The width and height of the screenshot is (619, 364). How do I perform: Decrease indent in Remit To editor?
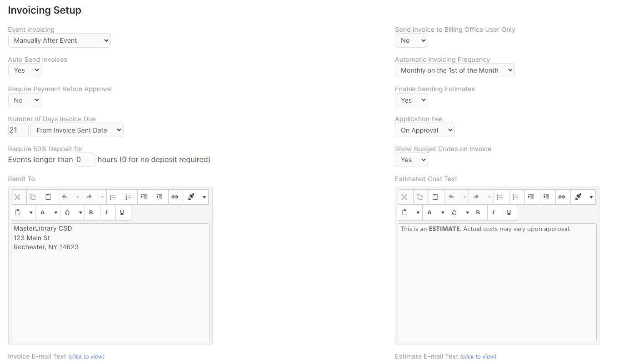pos(159,197)
